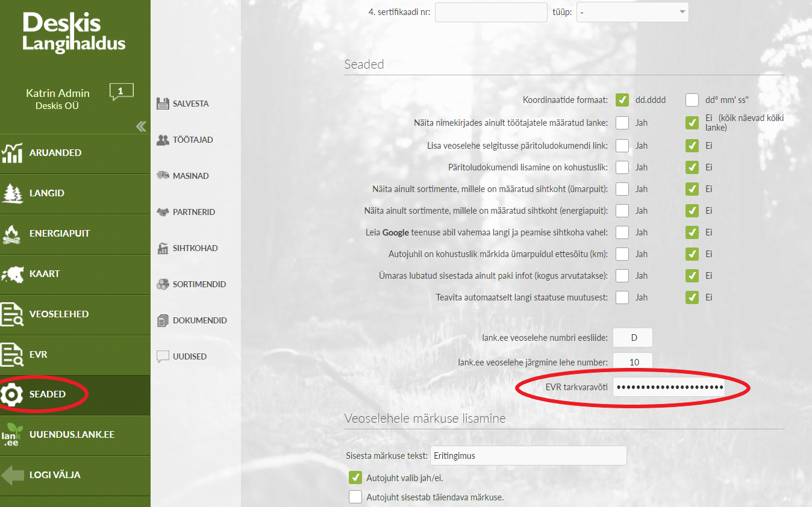
Task: Toggle Ei for Päritoludokumendi lisamine on kohustuslik
Action: (x=692, y=167)
